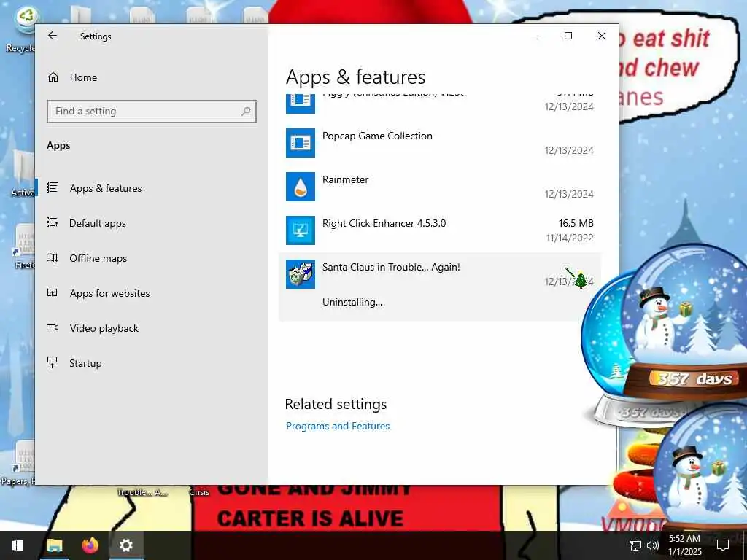This screenshot has height=560, width=747.
Task: Maximize the Settings window
Action: [x=568, y=36]
